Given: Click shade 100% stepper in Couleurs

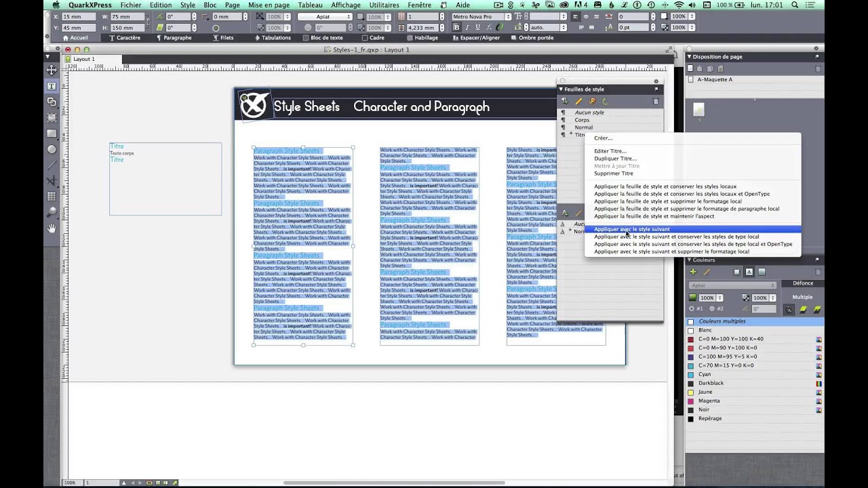Looking at the screenshot, I should pyautogui.click(x=719, y=298).
